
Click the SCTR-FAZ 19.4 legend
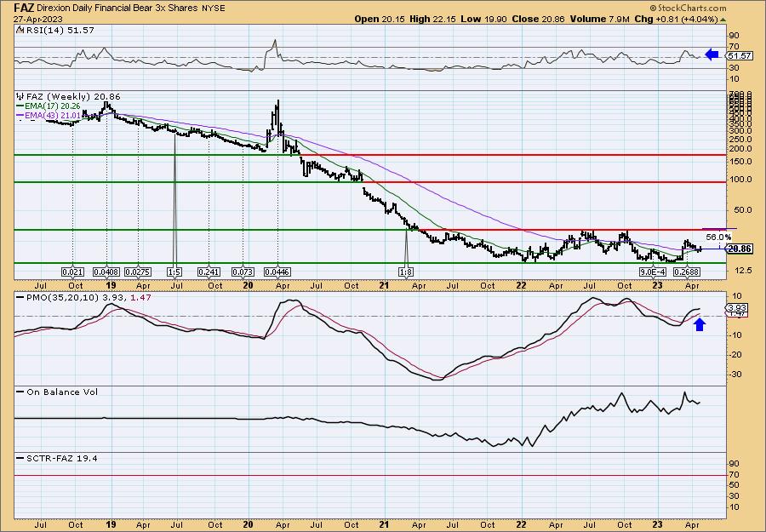(x=61, y=458)
